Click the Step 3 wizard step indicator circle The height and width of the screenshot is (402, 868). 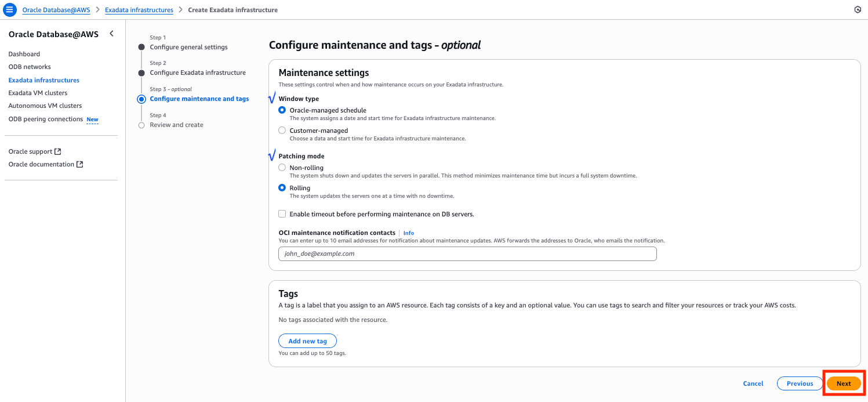click(x=141, y=99)
